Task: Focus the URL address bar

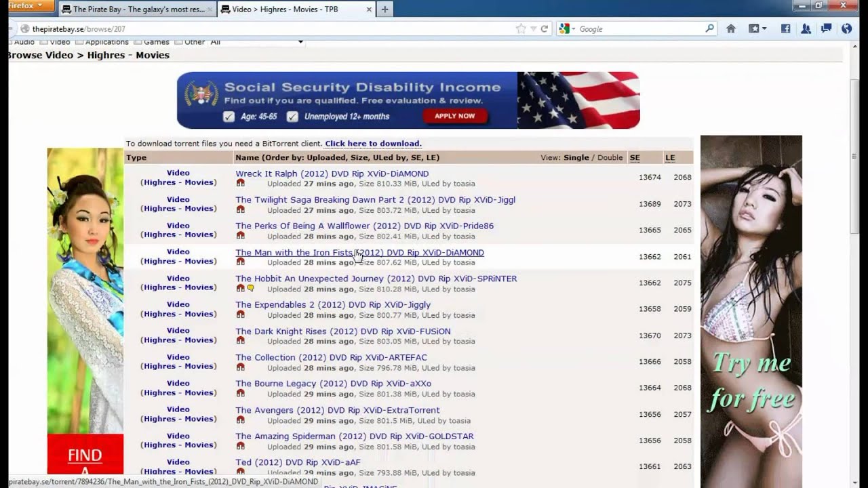Action: (271, 28)
